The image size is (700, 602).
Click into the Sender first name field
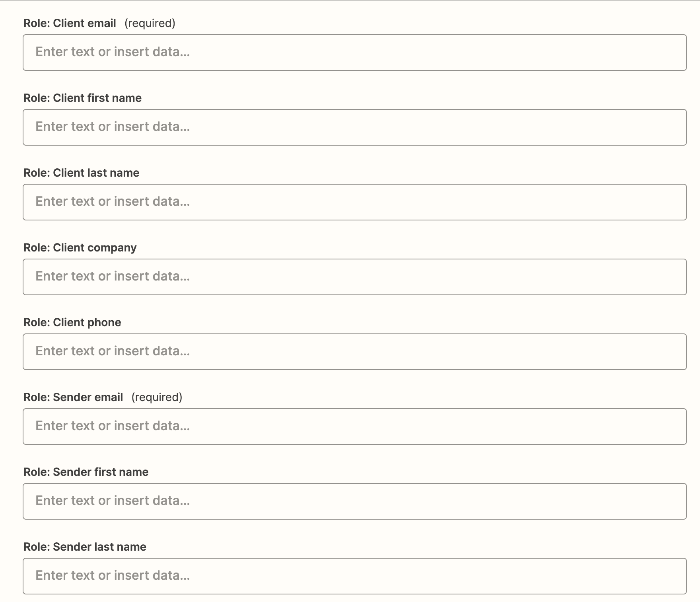tap(355, 501)
